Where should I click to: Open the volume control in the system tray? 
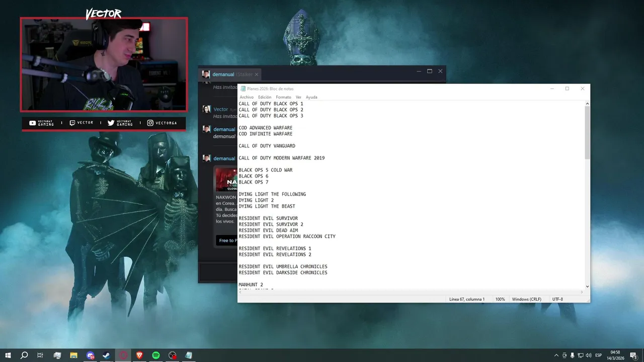click(x=589, y=355)
